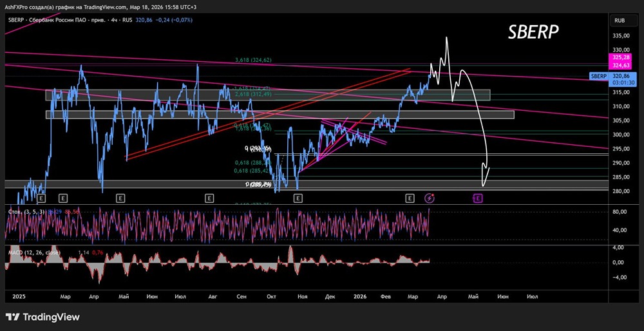Screen dimensions: 644x331
Task: Open the earnings E marker above March 2026
Action: click(410, 198)
